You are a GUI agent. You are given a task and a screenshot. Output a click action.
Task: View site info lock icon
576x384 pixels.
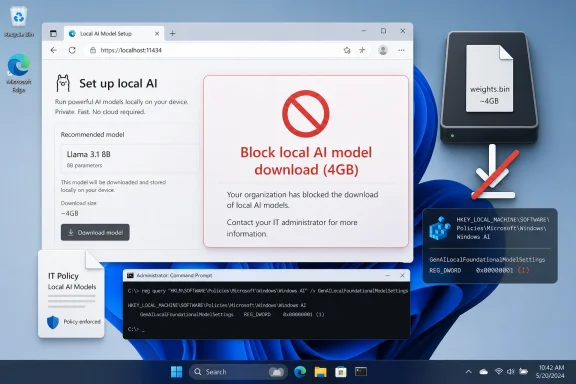click(93, 50)
